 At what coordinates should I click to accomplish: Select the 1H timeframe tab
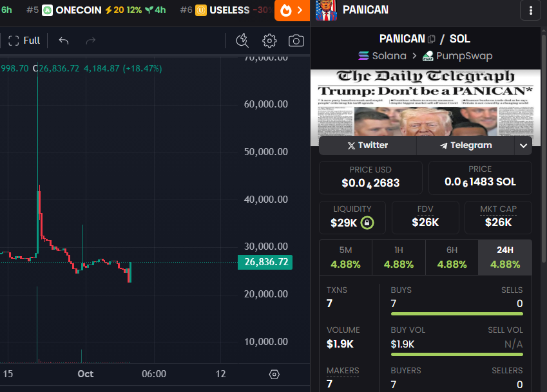point(399,257)
